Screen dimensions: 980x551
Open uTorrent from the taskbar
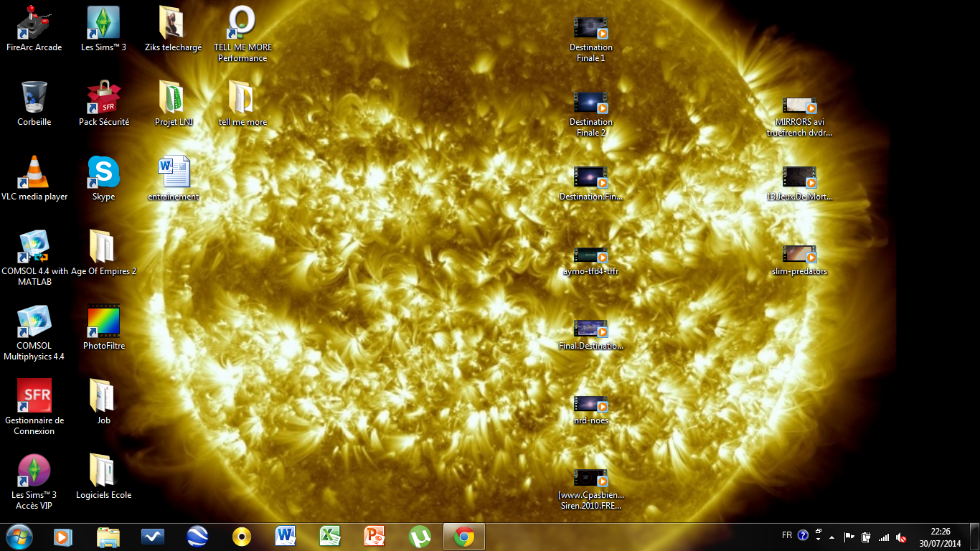coord(420,537)
